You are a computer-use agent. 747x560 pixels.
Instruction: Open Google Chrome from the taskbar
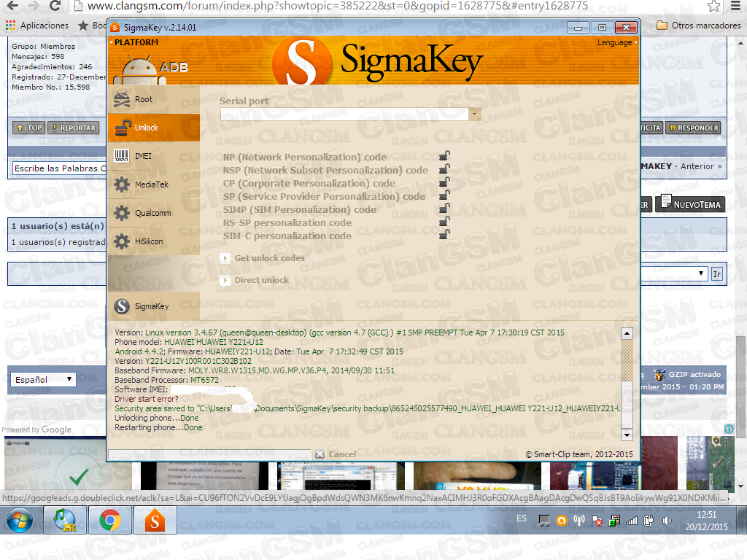pyautogui.click(x=110, y=520)
